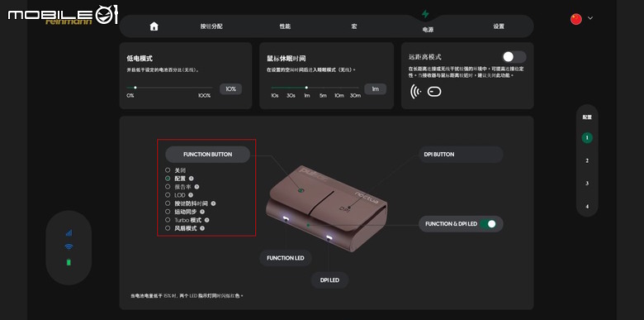The image size is (644, 320).
Task: Open the 设置 tab
Action: coord(499,26)
